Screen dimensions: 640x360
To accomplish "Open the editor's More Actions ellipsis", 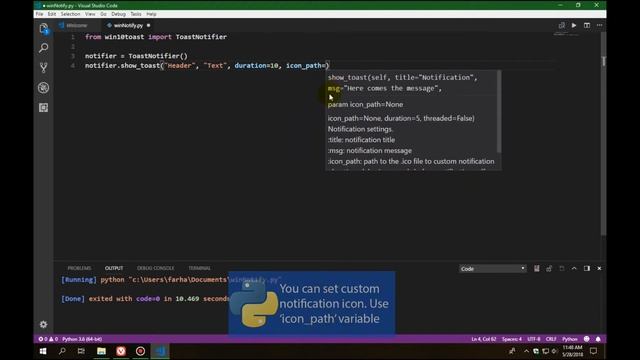I will tap(599, 25).
